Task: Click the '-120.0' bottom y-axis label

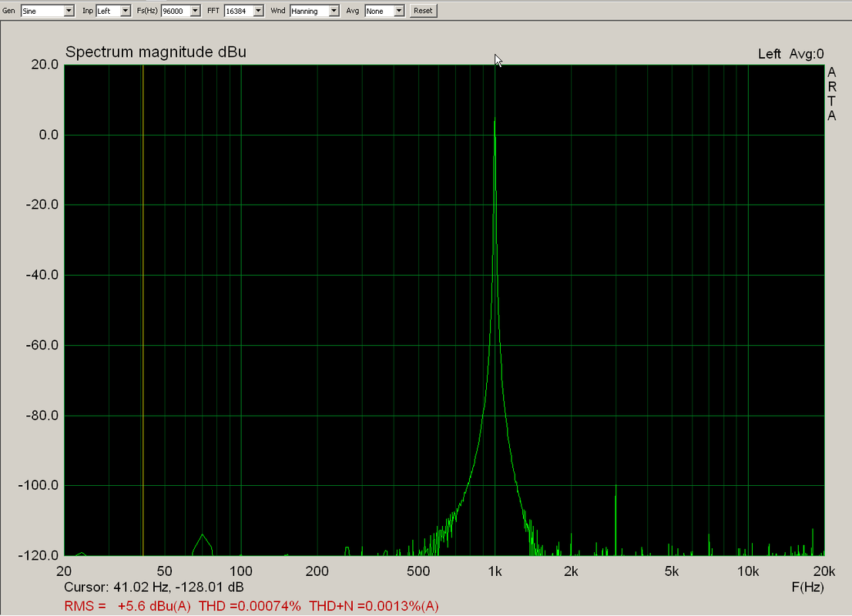Action: tap(38, 556)
